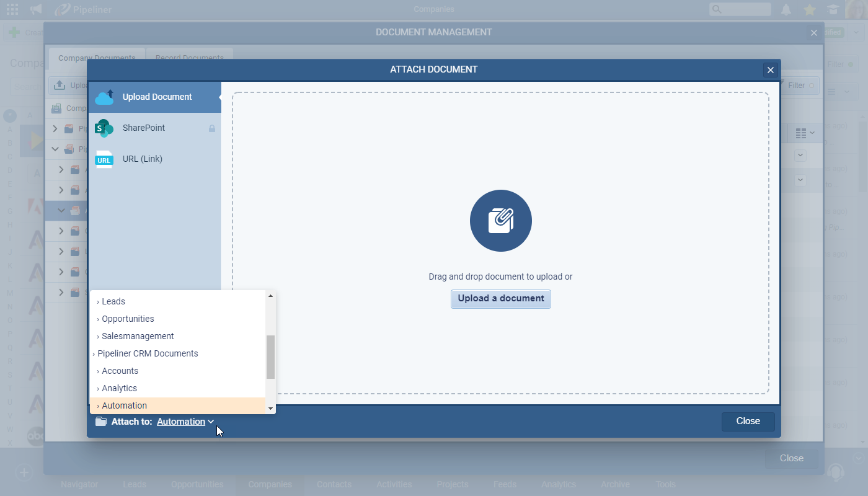
Task: Click the folder list scrollbar thumb
Action: pyautogui.click(x=270, y=356)
